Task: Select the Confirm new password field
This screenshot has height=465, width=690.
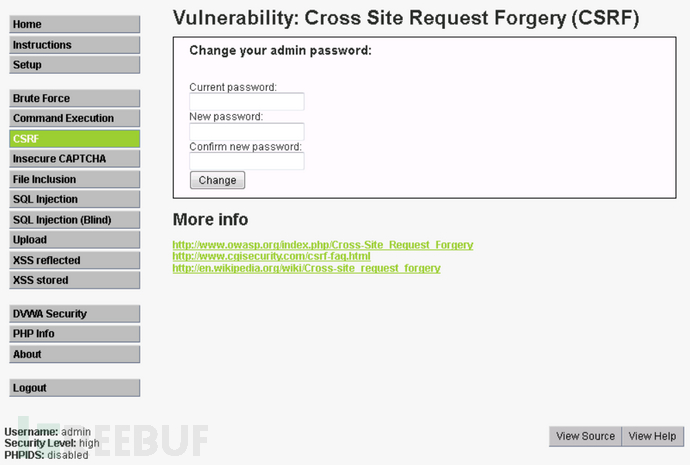Action: (x=246, y=161)
